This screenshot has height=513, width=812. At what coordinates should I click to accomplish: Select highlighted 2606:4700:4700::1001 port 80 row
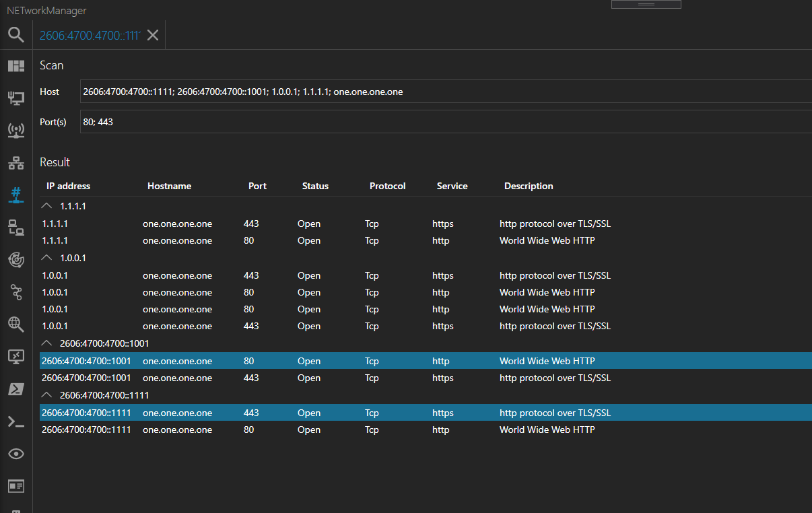tap(426, 361)
